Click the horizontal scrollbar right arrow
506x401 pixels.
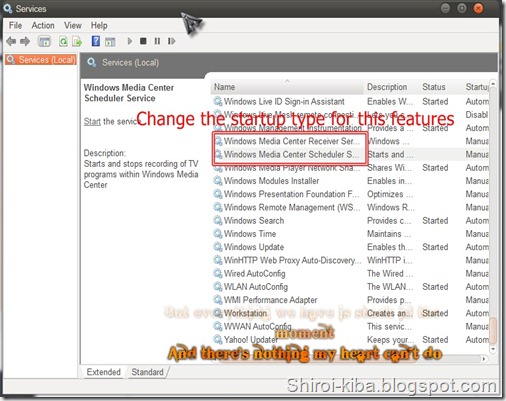pyautogui.click(x=484, y=359)
